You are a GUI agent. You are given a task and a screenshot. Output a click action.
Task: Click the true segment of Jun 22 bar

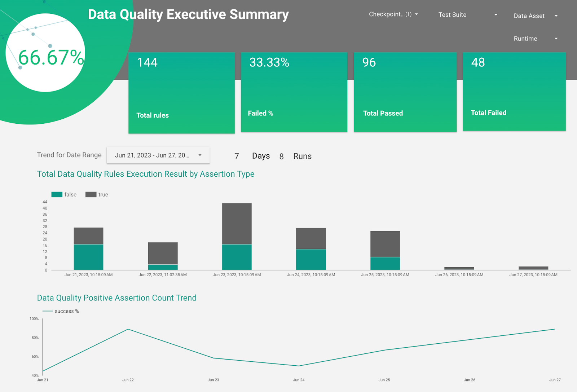coord(163,254)
